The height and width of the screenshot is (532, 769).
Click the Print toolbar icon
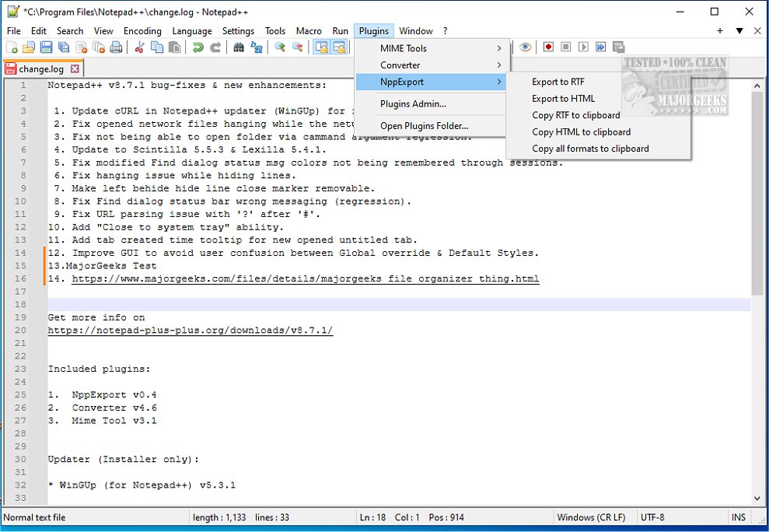116,47
